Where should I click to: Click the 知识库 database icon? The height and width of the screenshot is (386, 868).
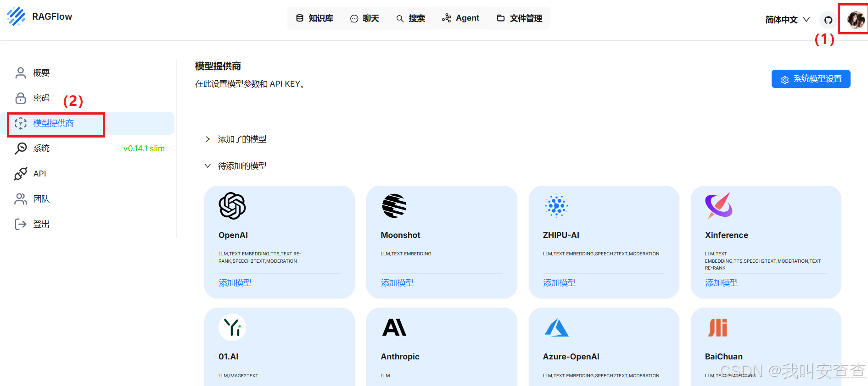(300, 18)
